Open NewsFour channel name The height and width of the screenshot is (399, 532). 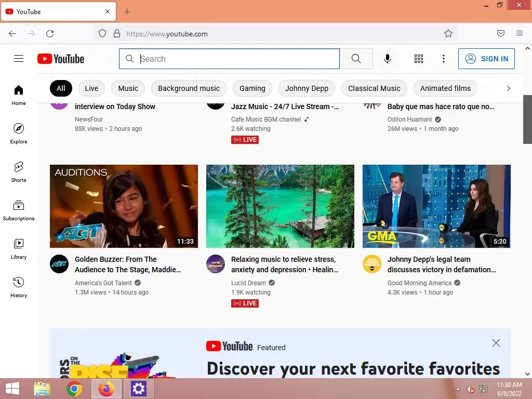point(88,119)
